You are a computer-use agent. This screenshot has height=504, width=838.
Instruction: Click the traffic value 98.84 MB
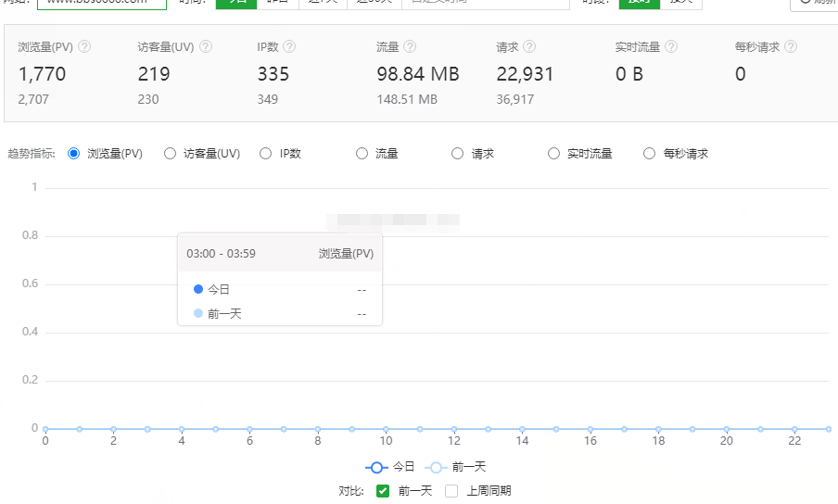418,74
